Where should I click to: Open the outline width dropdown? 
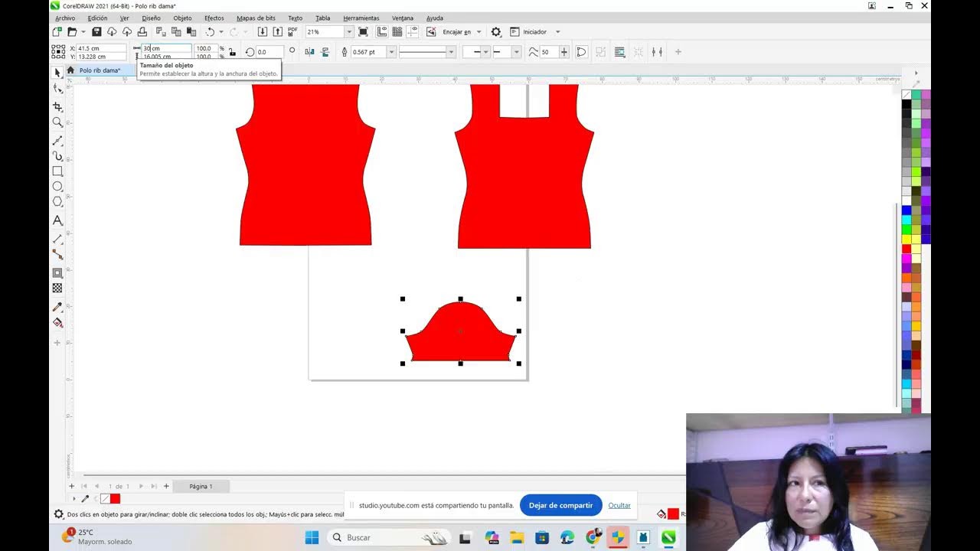coord(391,52)
